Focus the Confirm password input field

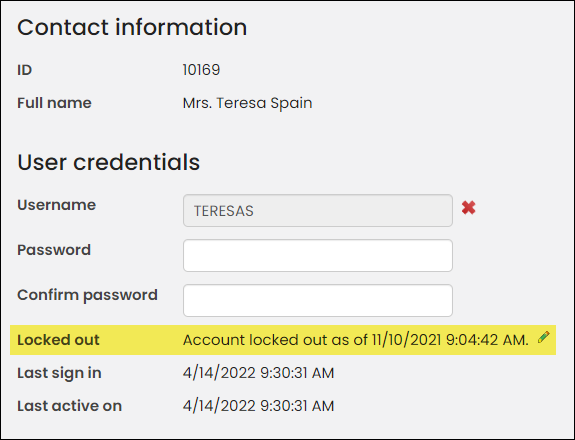pos(318,300)
